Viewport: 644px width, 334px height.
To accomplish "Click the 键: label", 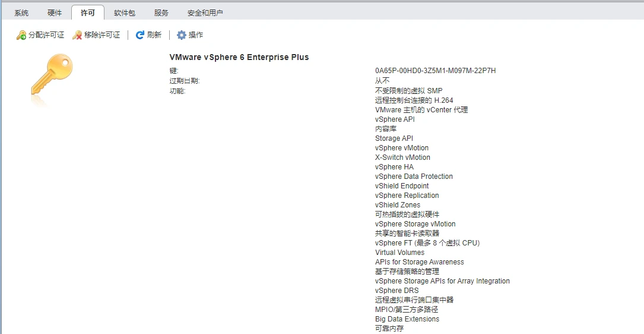I will click(x=174, y=71).
